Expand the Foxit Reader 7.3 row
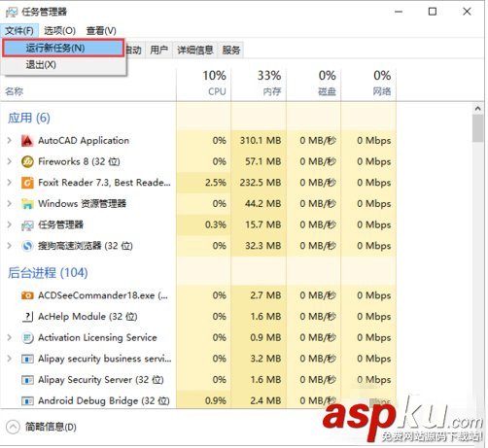The image size is (488, 448). point(10,183)
